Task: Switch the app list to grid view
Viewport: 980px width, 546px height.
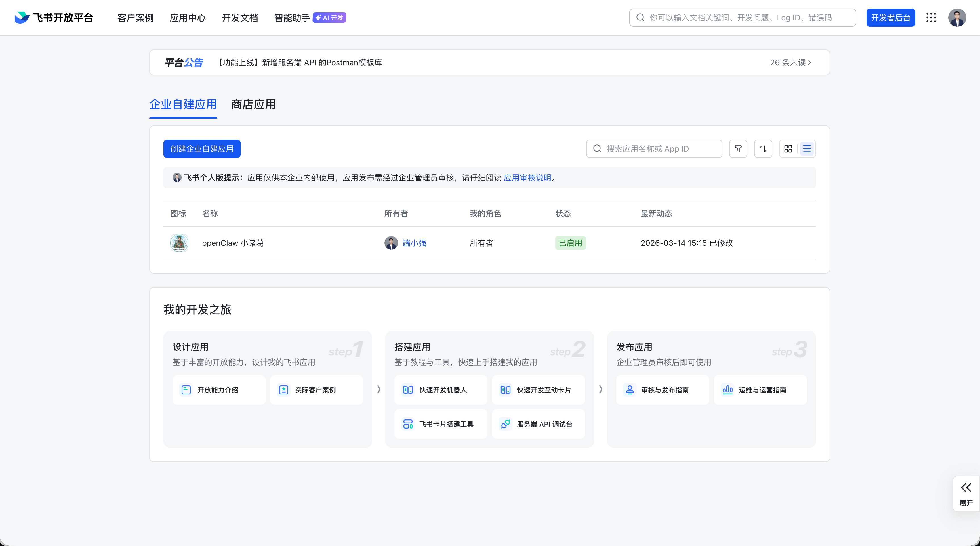Action: [x=788, y=148]
